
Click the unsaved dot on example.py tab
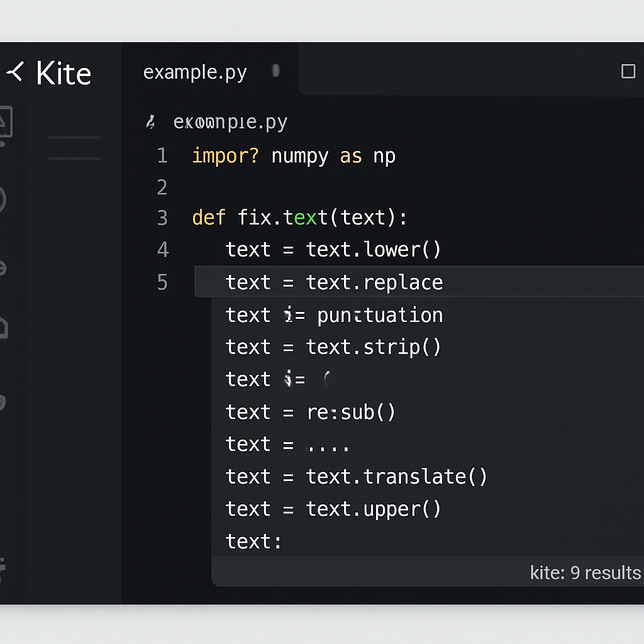pos(275,70)
